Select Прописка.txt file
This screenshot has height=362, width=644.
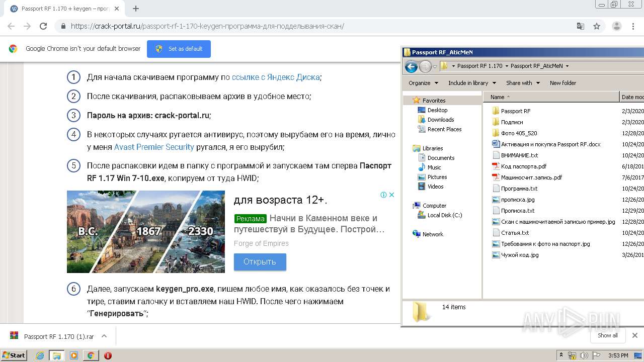coord(513,211)
